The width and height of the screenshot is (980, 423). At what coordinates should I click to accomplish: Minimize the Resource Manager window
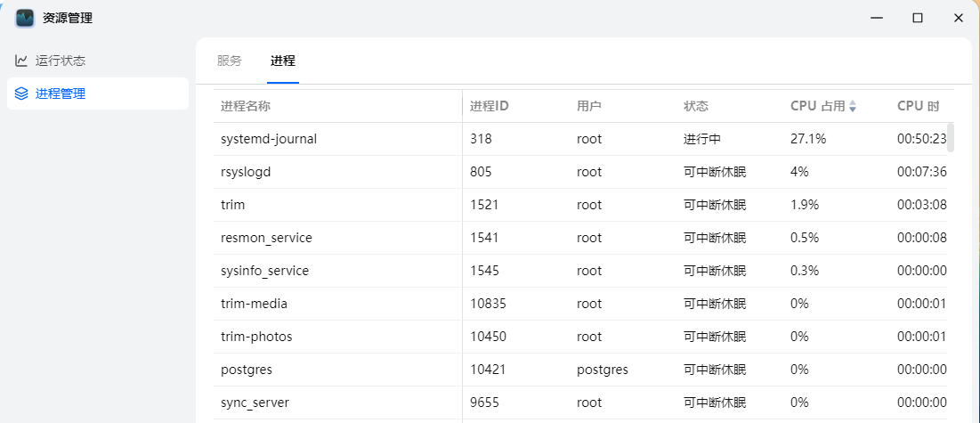[876, 18]
